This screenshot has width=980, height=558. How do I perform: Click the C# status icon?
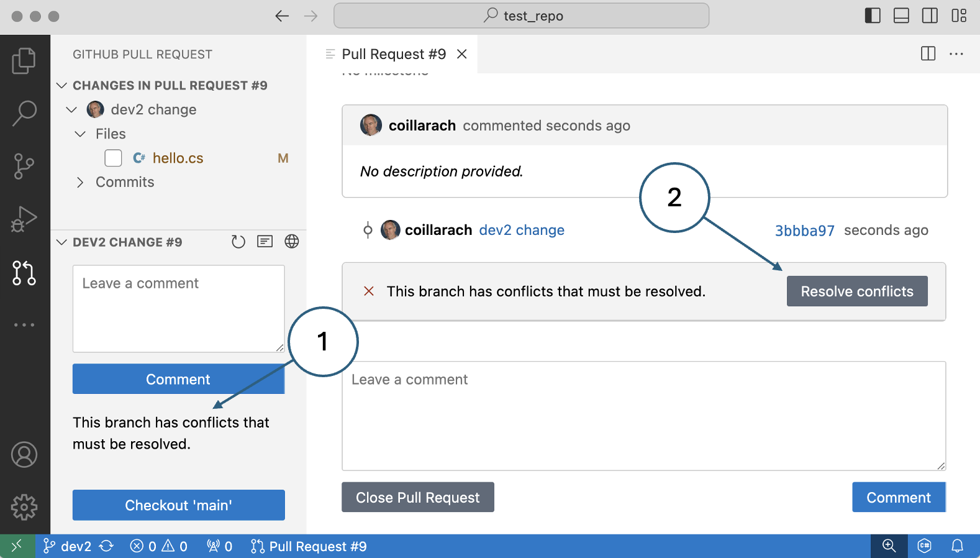(924, 546)
